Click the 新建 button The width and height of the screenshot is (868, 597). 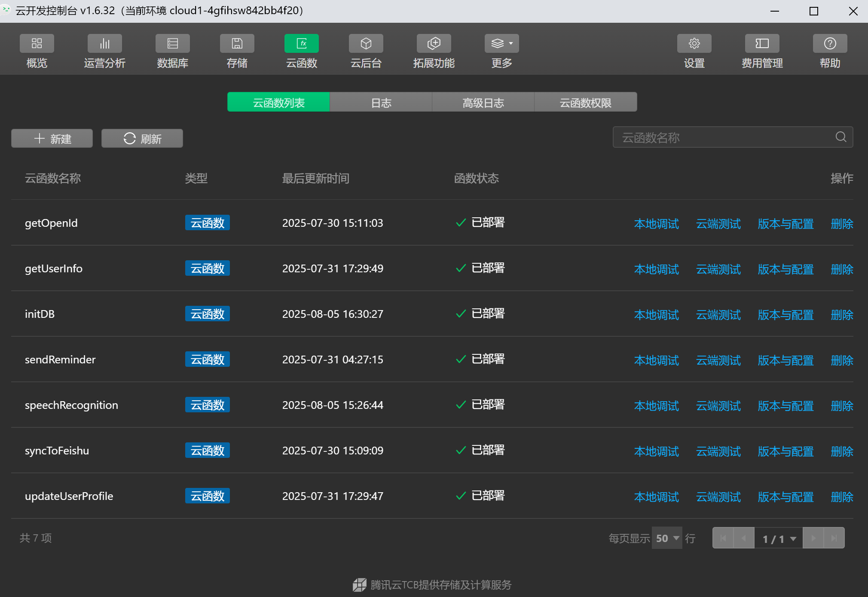tap(52, 138)
